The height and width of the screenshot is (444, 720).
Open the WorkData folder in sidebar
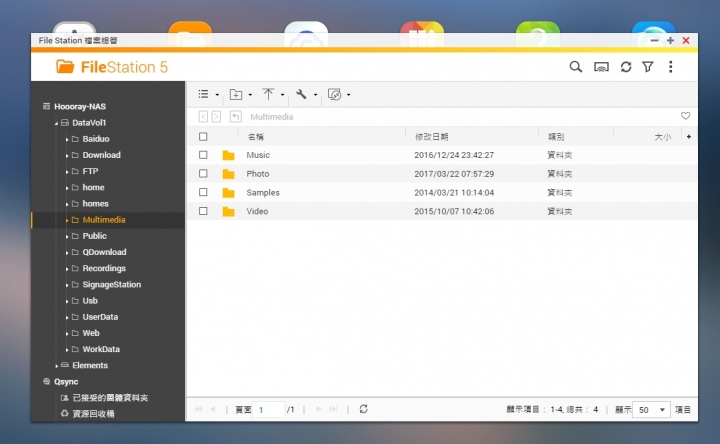click(x=101, y=349)
